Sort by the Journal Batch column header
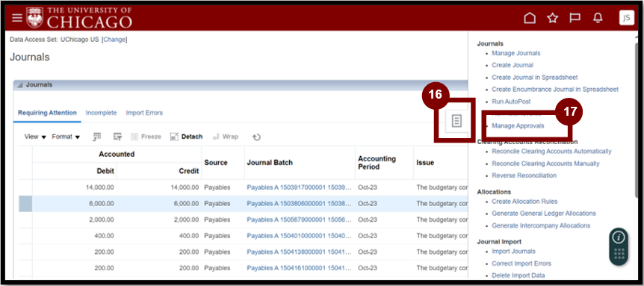The image size is (644, 286). point(270,163)
